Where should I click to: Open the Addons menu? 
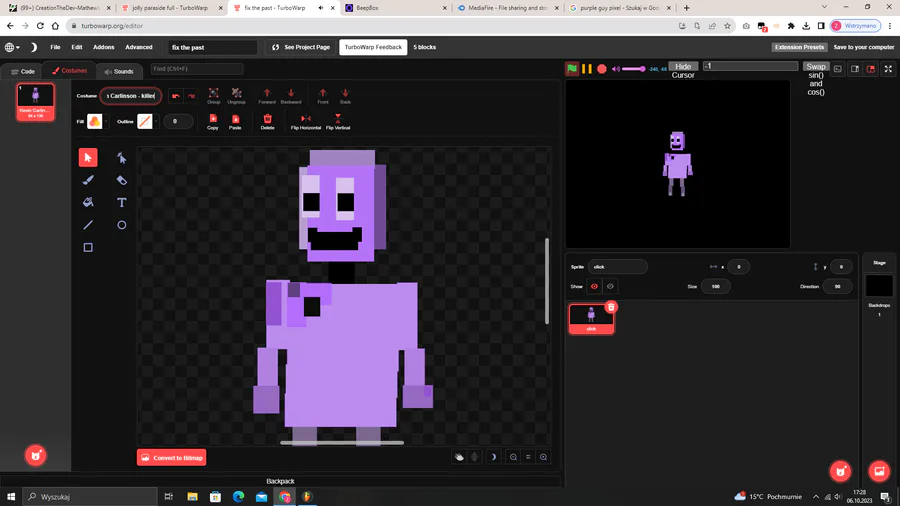(x=104, y=47)
